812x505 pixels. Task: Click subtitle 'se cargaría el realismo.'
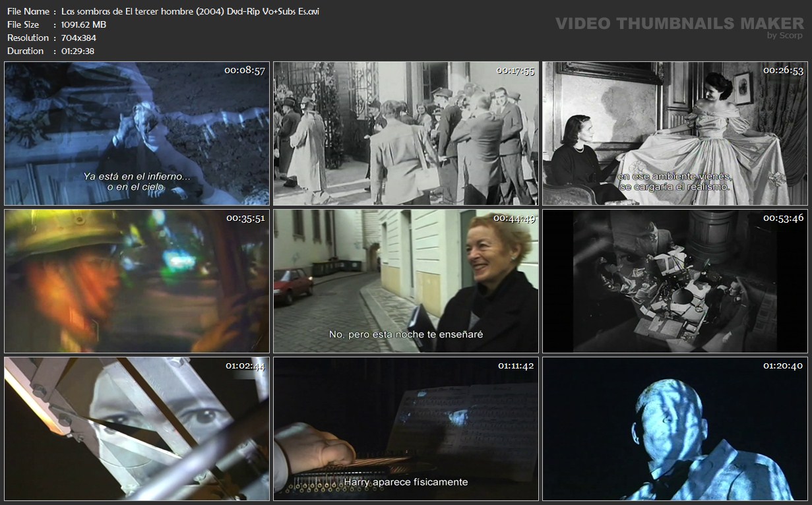click(675, 187)
